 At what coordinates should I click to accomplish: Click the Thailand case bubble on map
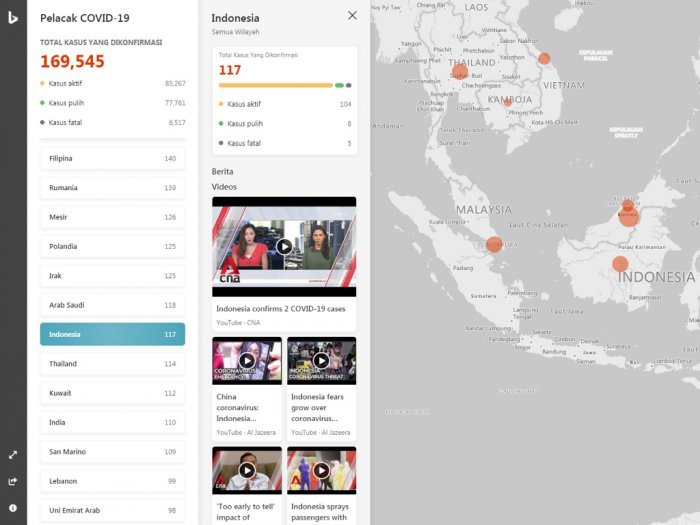pyautogui.click(x=459, y=71)
